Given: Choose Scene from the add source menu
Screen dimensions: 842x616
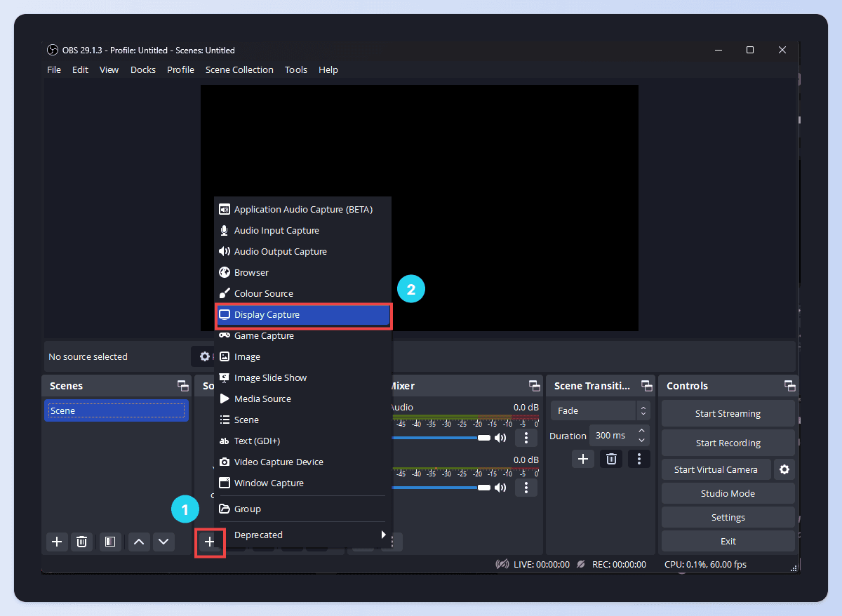Looking at the screenshot, I should 302,420.
